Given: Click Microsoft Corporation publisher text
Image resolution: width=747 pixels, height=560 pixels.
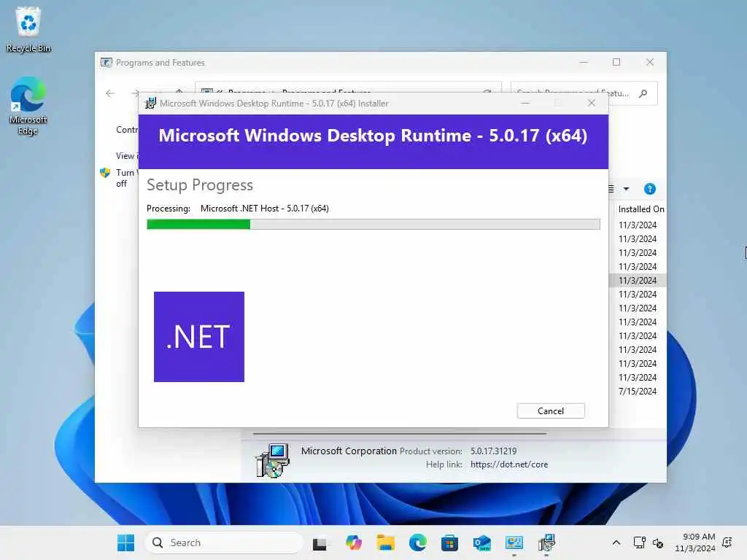Looking at the screenshot, I should pos(349,451).
